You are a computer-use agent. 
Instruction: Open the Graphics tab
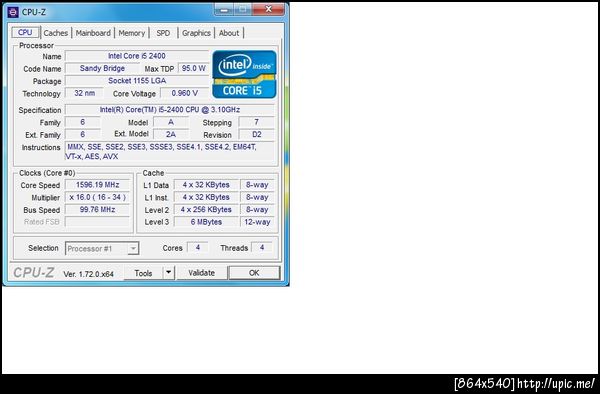coord(196,33)
